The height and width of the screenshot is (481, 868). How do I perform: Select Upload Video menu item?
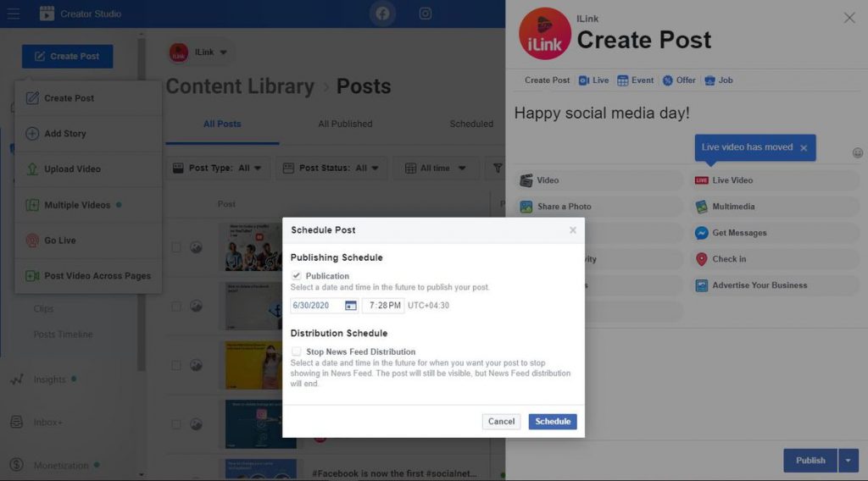pyautogui.click(x=88, y=169)
